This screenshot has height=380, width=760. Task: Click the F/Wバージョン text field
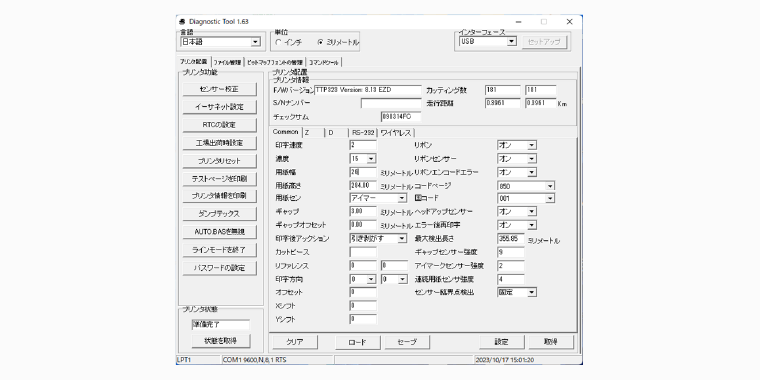point(368,90)
